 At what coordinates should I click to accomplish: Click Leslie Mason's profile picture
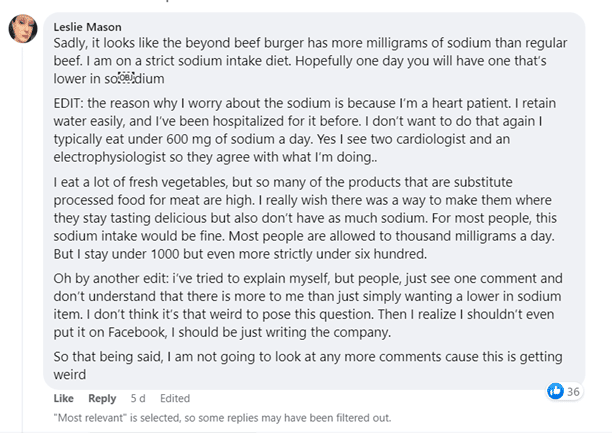24,32
